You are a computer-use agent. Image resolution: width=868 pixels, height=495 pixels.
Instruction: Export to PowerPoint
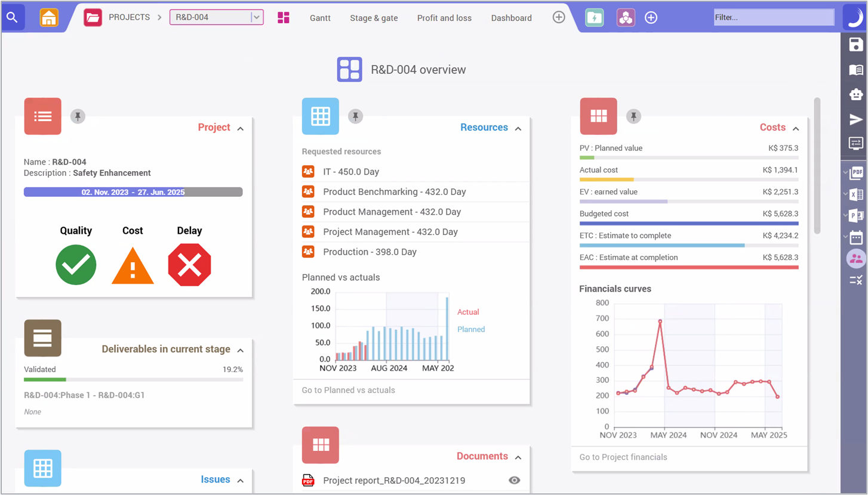pos(856,215)
